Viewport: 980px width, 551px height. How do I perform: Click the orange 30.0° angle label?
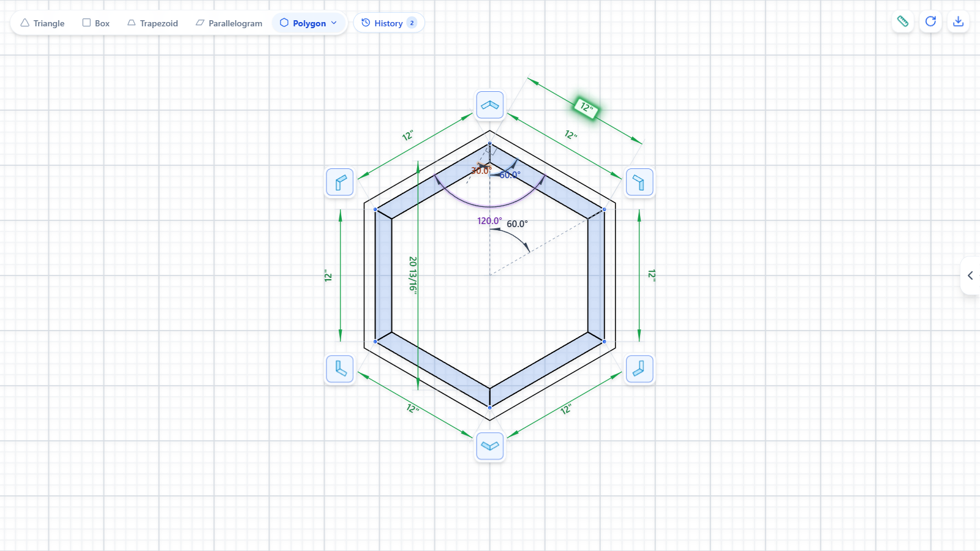click(481, 171)
